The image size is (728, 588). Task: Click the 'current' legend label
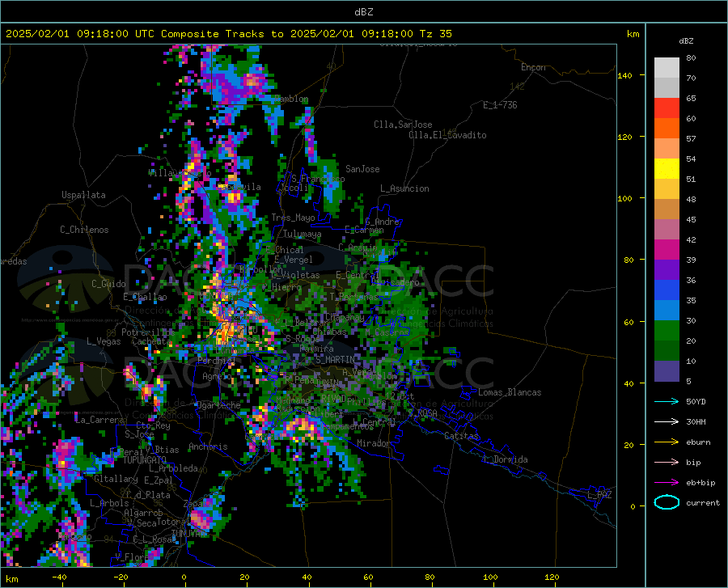pos(703,502)
